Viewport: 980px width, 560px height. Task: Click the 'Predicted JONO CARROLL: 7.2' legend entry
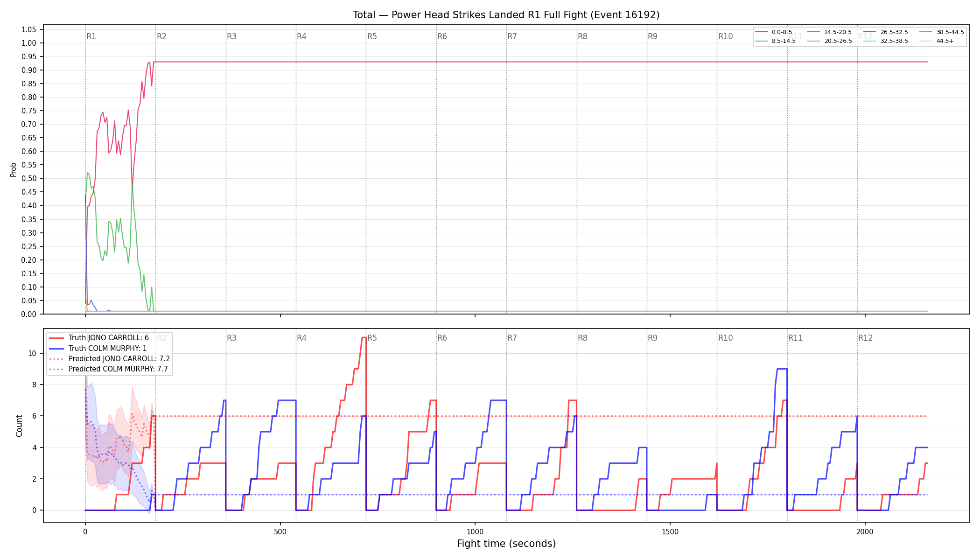(109, 359)
